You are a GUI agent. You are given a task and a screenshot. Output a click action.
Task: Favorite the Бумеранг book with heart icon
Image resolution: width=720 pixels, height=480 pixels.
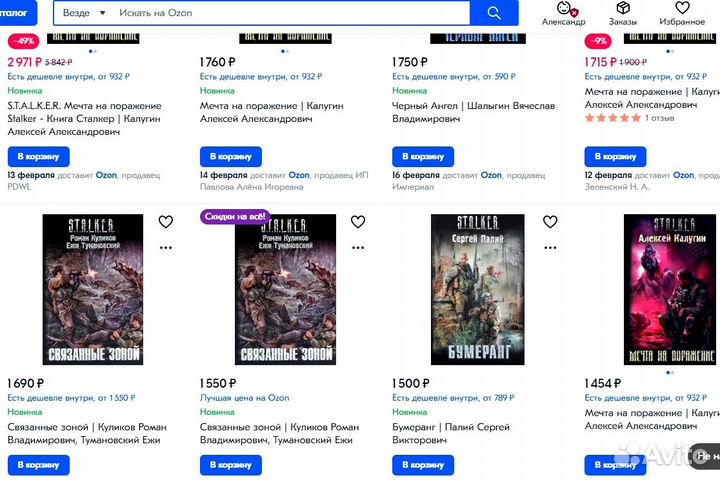click(x=550, y=222)
